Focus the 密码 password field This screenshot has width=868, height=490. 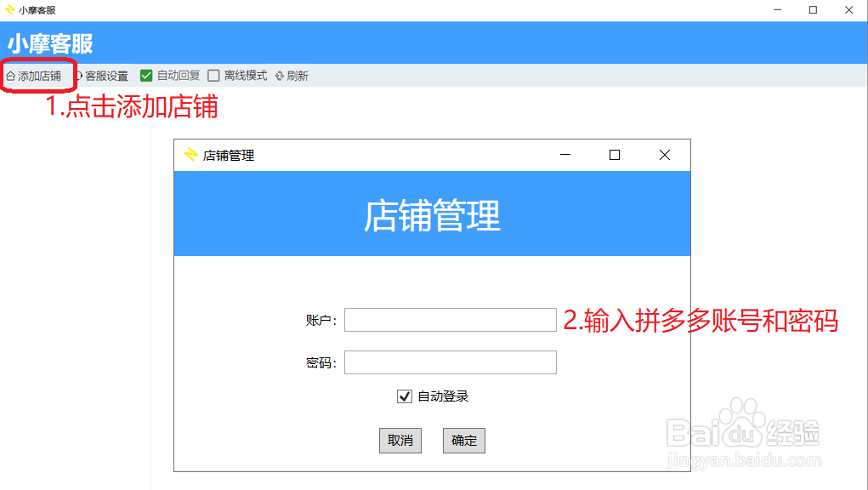pos(450,362)
